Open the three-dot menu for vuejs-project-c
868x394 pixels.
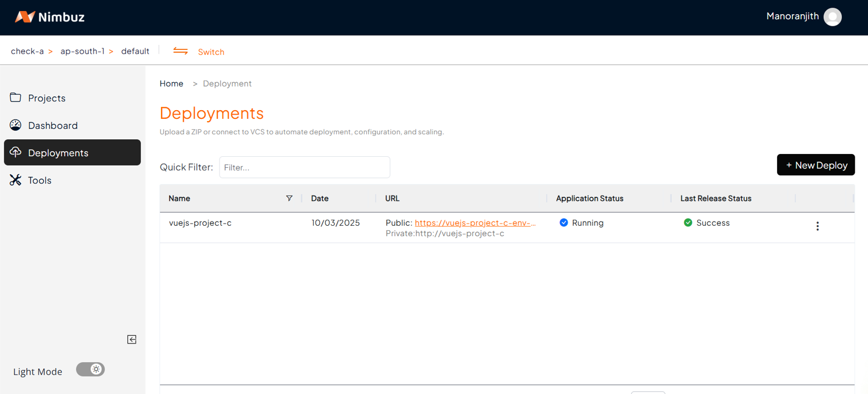coord(817,226)
